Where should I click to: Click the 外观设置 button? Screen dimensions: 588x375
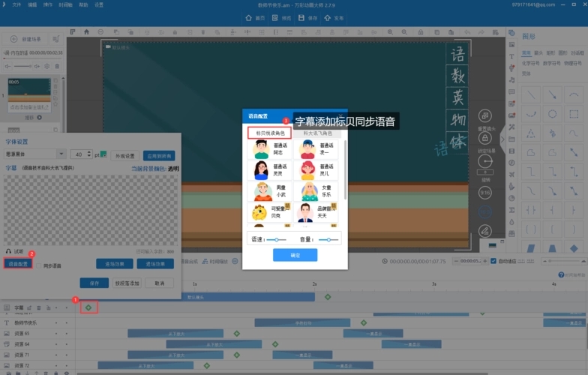(124, 156)
